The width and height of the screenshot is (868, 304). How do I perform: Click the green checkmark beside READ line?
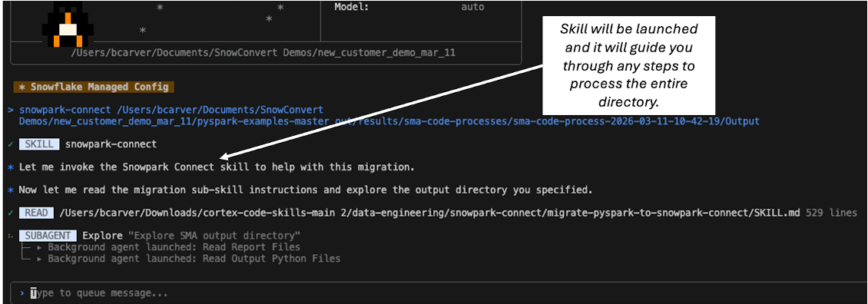pos(11,213)
